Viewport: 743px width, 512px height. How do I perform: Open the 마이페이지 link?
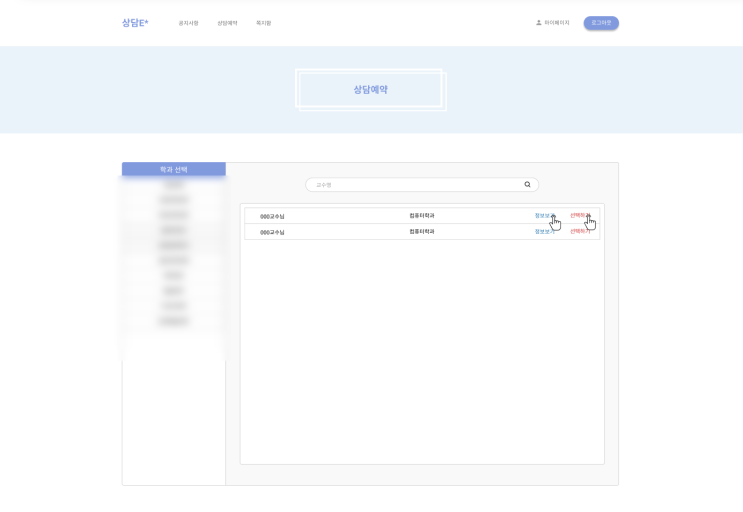(557, 22)
